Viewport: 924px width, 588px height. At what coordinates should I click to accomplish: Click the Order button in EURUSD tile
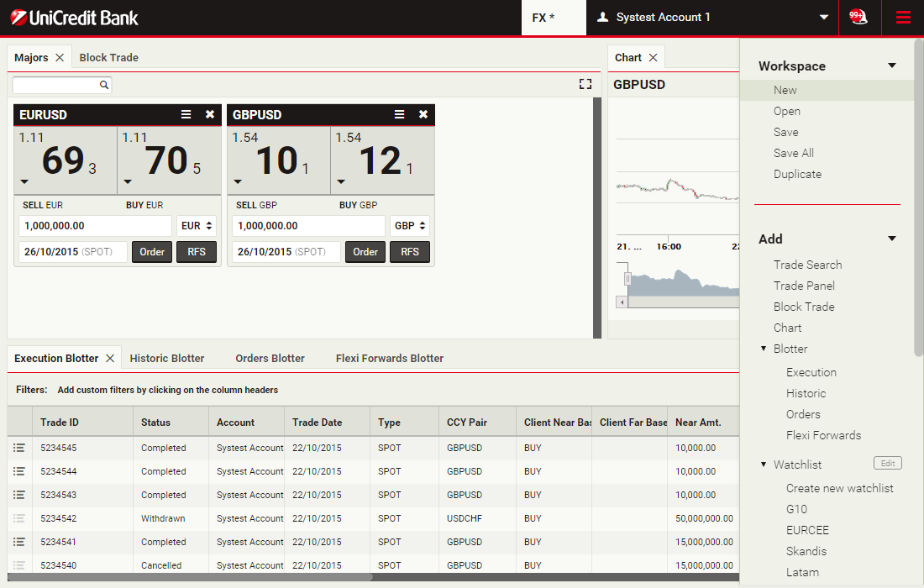point(152,252)
